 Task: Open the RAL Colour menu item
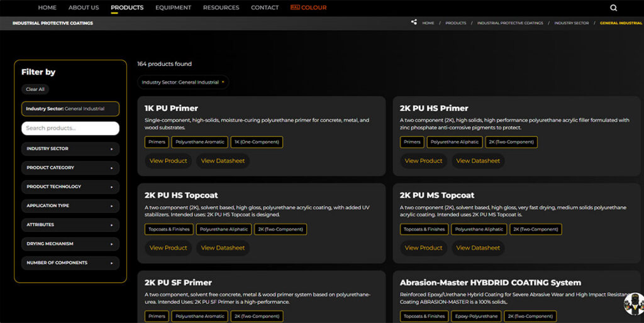click(308, 8)
